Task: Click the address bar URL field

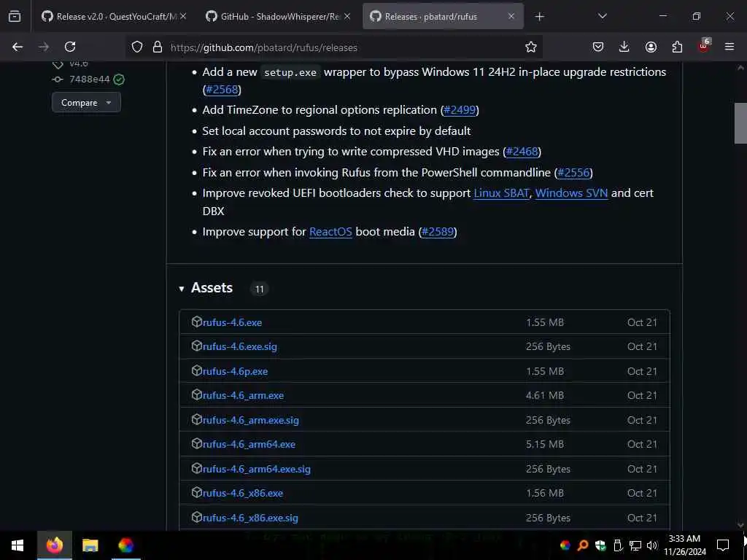Action: pos(333,47)
